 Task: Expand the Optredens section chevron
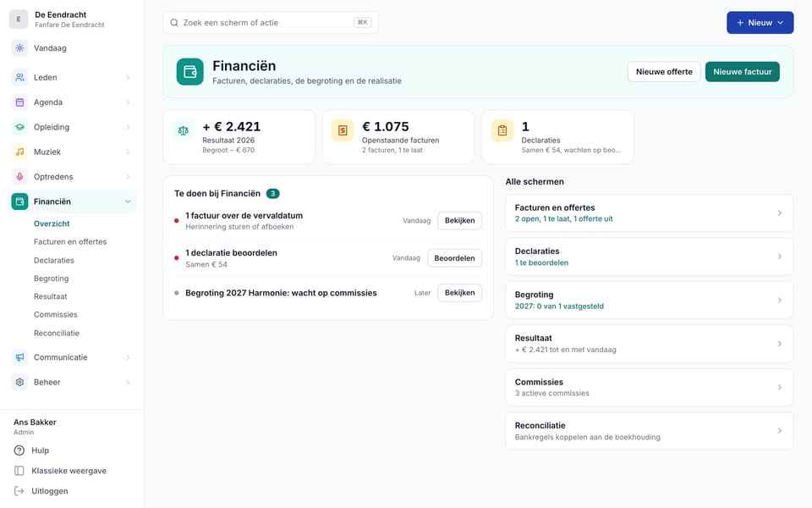128,177
